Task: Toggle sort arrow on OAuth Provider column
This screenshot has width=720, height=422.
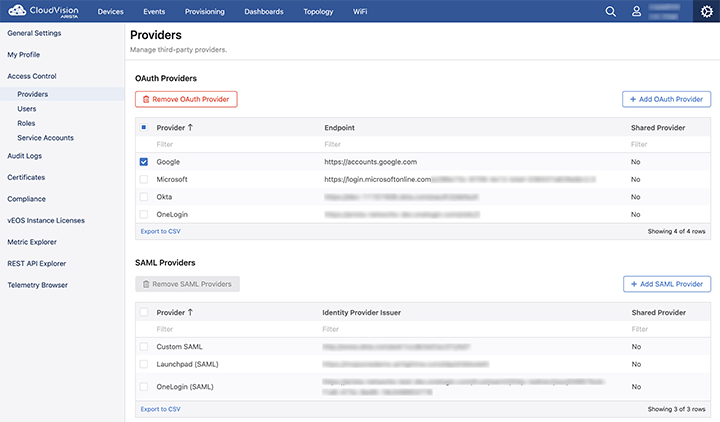Action: point(190,128)
